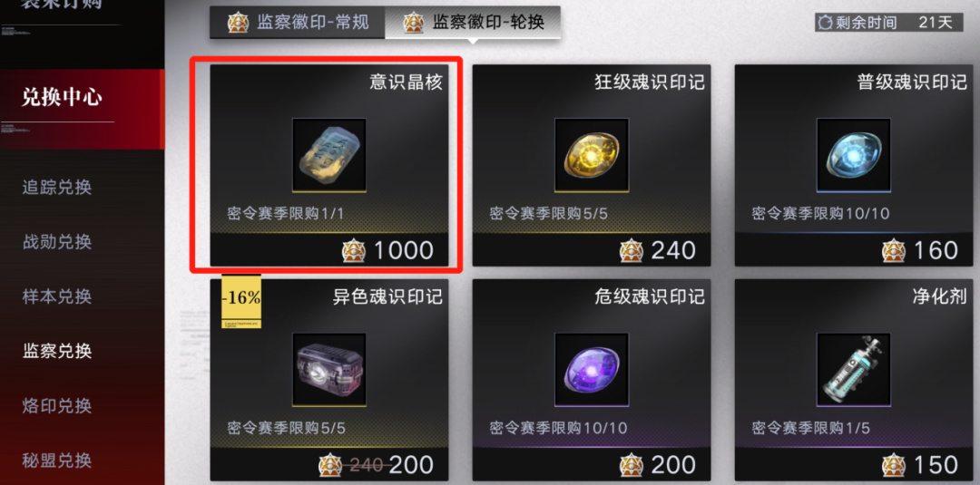
Task: Open 追踪兑换 in the sidebar
Action: tap(57, 187)
